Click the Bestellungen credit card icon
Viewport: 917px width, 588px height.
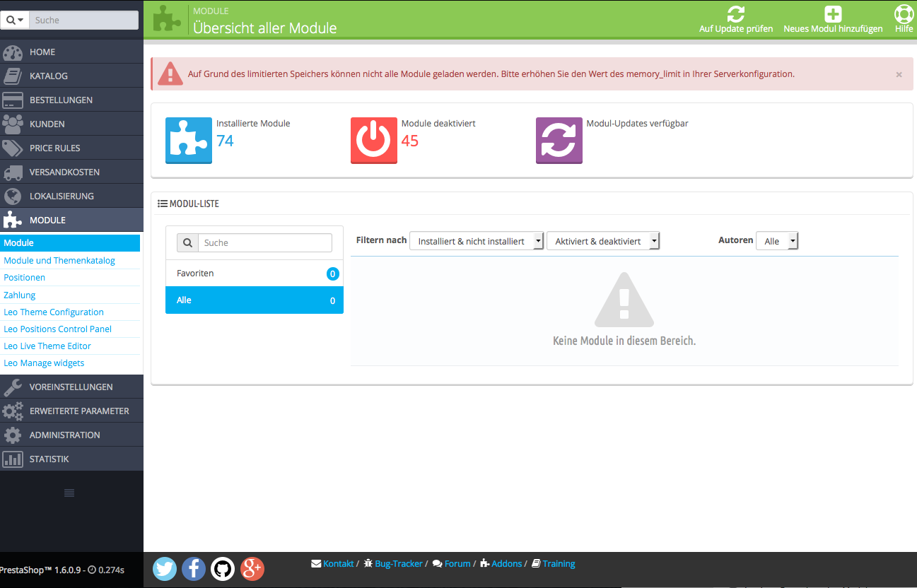click(x=13, y=100)
